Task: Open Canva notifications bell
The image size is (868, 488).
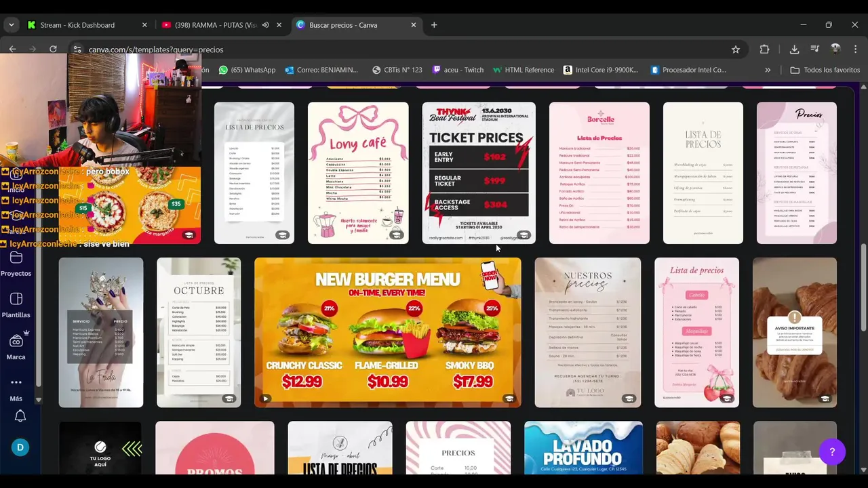Action: point(20,416)
